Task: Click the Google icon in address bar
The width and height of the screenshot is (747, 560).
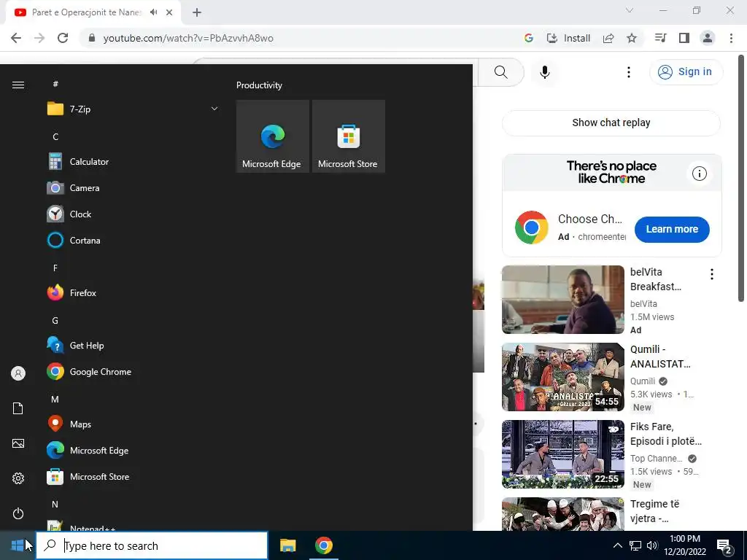Action: tap(528, 38)
